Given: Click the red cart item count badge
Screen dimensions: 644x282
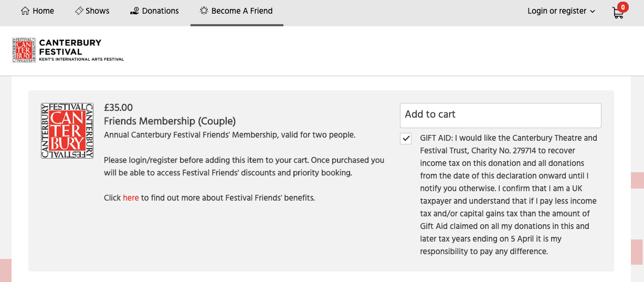Looking at the screenshot, I should (623, 7).
